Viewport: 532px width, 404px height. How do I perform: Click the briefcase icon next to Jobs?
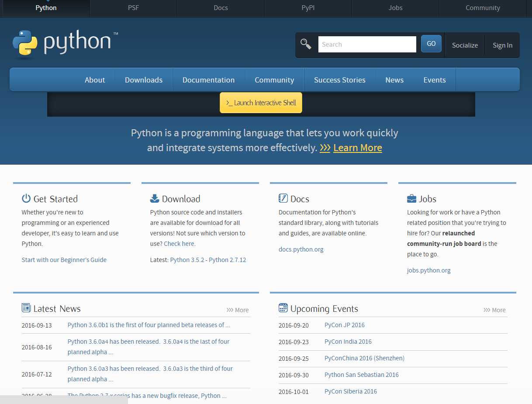411,199
